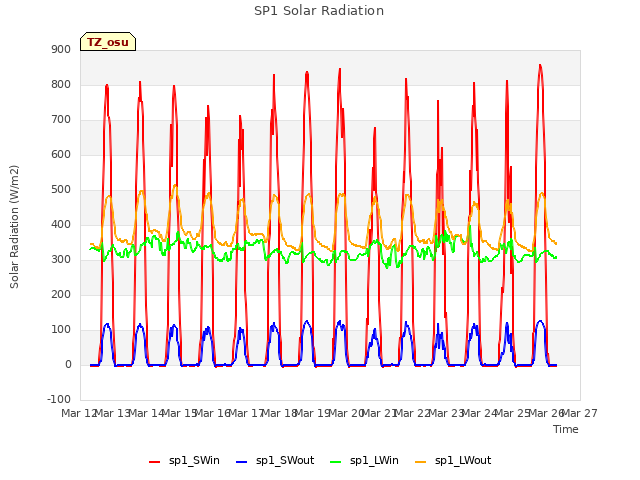Click the 400 y-axis tick label
The height and width of the screenshot is (480, 640).
tap(61, 224)
